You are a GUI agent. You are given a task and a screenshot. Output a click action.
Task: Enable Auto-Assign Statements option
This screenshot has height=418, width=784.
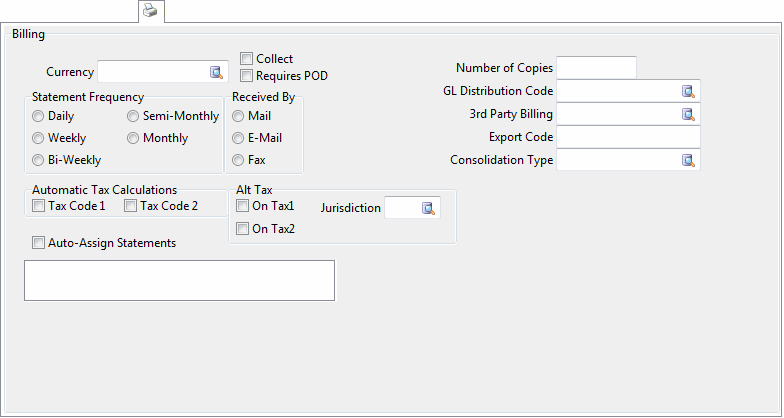click(39, 242)
